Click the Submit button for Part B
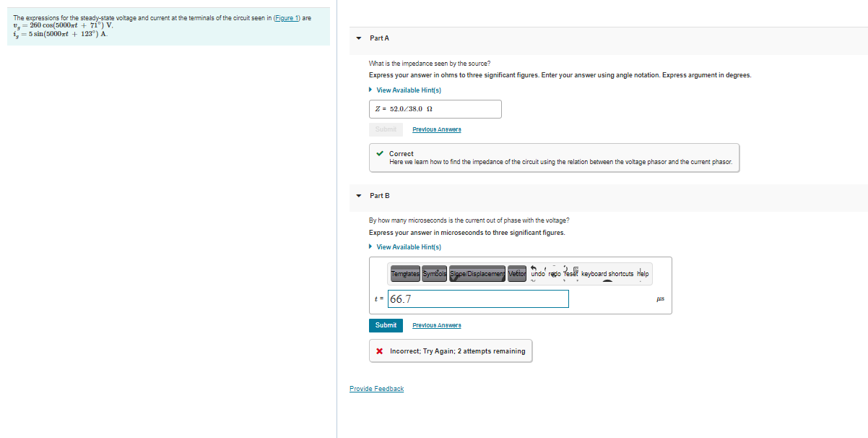The width and height of the screenshot is (868, 438). coord(386,325)
